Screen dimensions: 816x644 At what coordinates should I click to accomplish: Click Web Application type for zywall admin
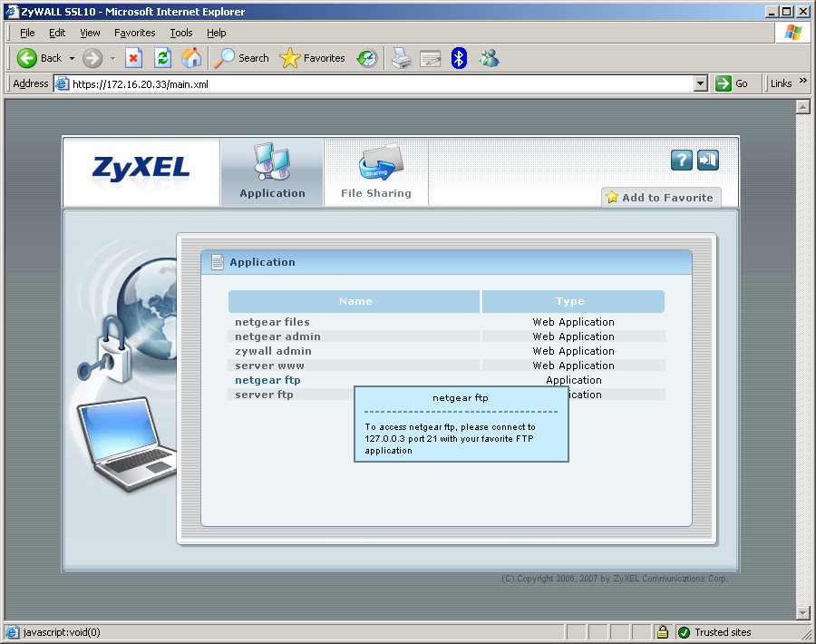click(574, 351)
